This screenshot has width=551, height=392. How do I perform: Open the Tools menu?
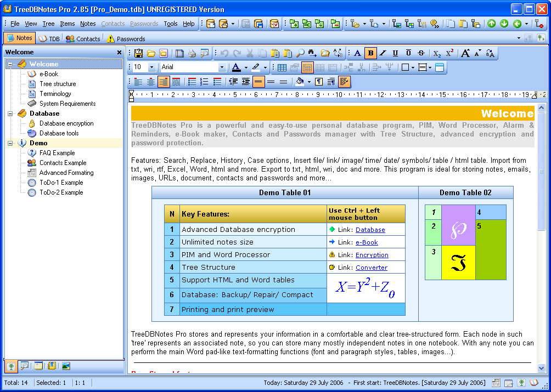click(171, 24)
